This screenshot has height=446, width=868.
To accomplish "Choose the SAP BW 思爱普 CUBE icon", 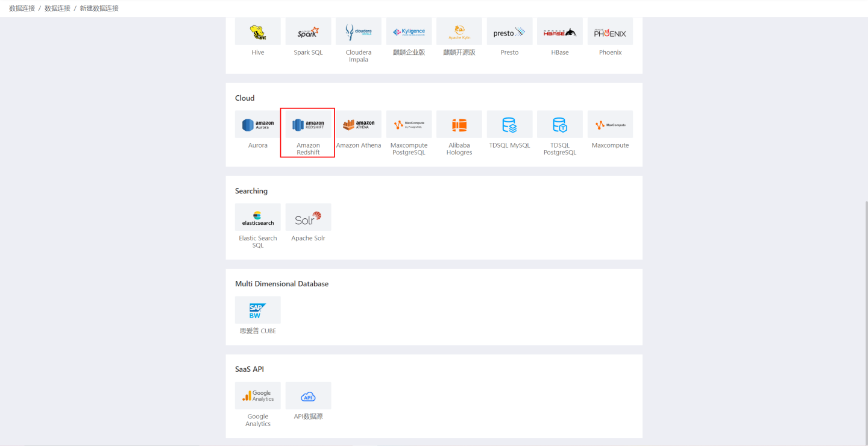I will (258, 310).
